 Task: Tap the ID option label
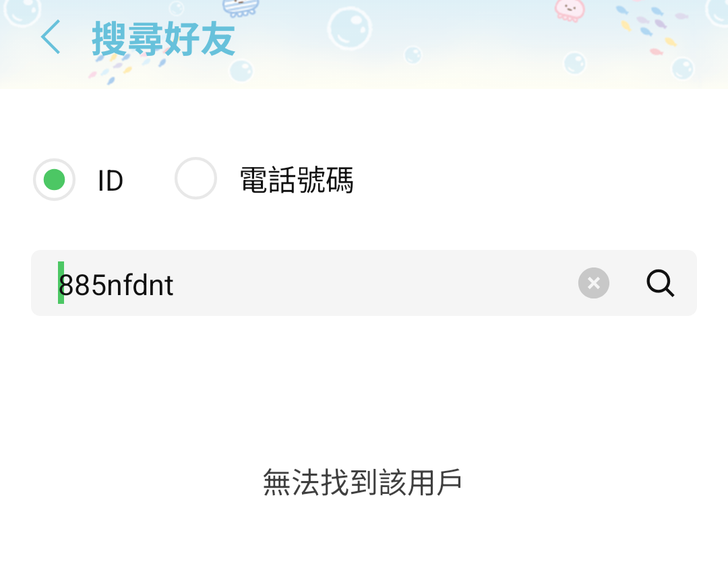[x=111, y=181]
